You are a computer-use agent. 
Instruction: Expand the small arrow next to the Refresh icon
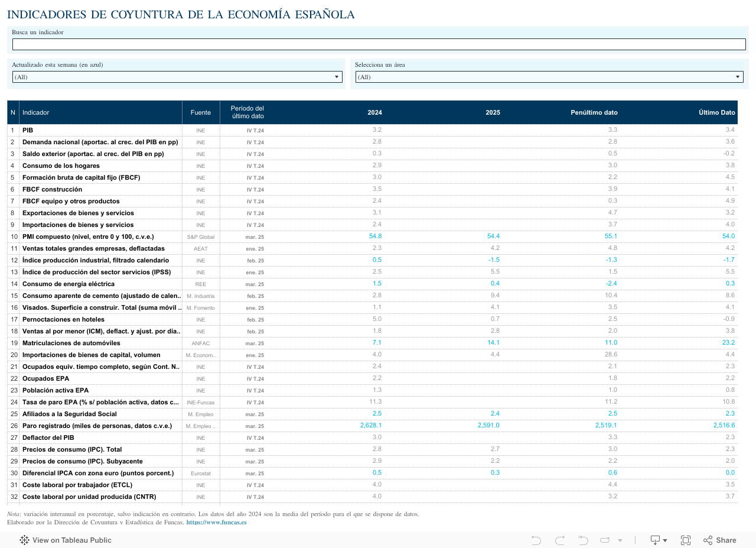(620, 540)
